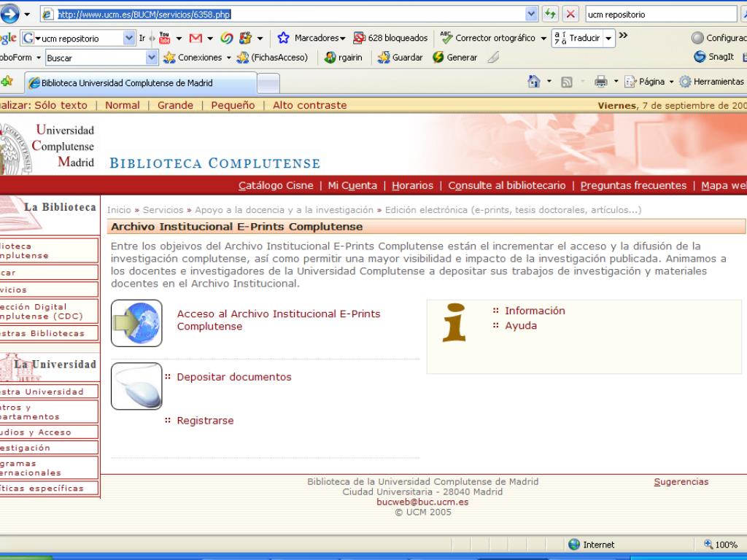
Task: Open Preguntas frecuentes link
Action: 634,186
